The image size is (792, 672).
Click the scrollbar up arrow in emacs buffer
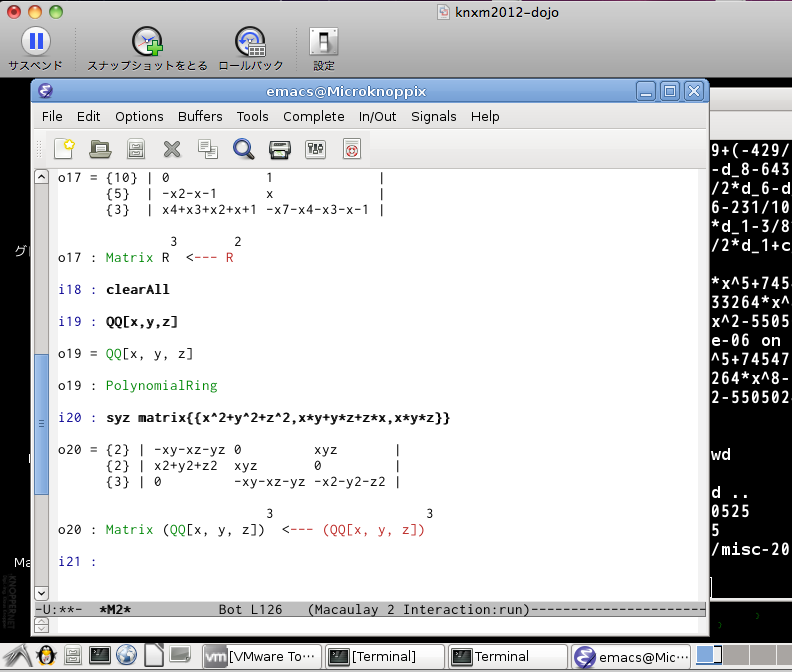[41, 177]
